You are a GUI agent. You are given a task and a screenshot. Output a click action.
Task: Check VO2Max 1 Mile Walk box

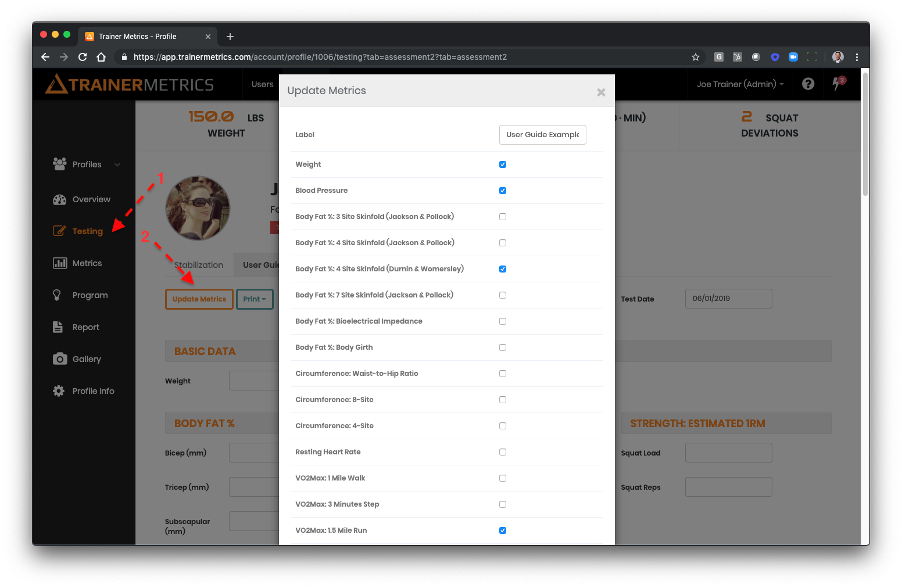coord(503,478)
